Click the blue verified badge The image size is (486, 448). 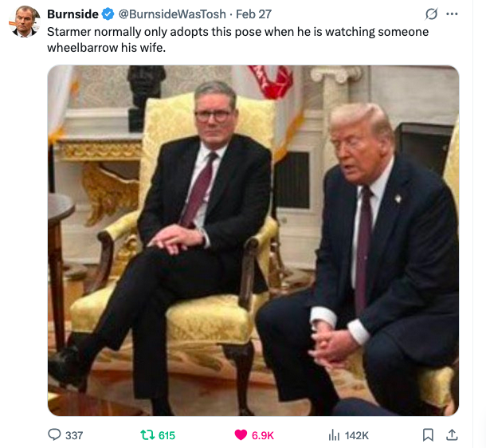108,14
